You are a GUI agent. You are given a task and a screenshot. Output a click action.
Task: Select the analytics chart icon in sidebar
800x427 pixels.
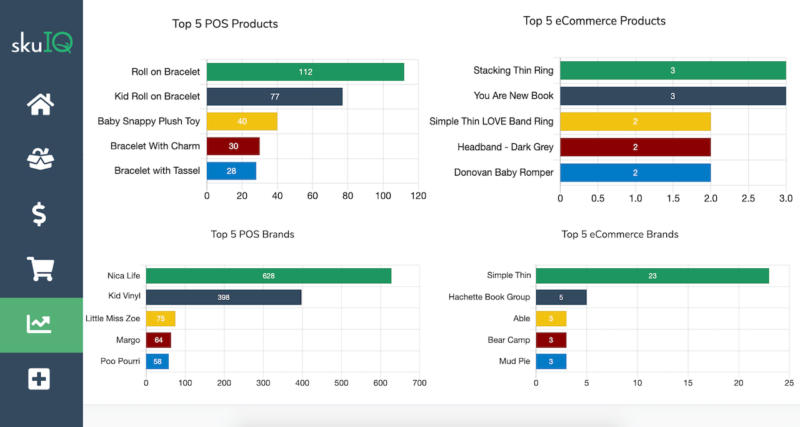41,324
